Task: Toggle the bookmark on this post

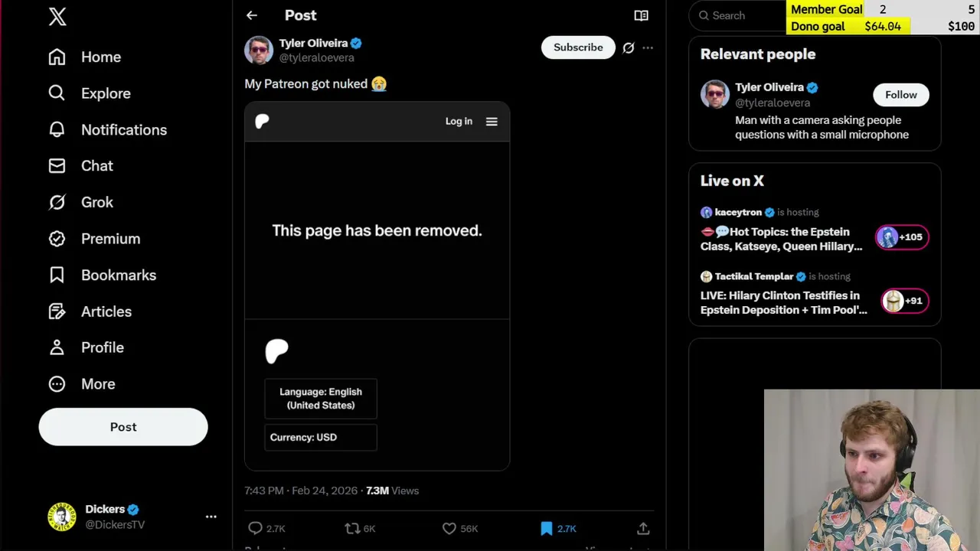Action: 547,528
